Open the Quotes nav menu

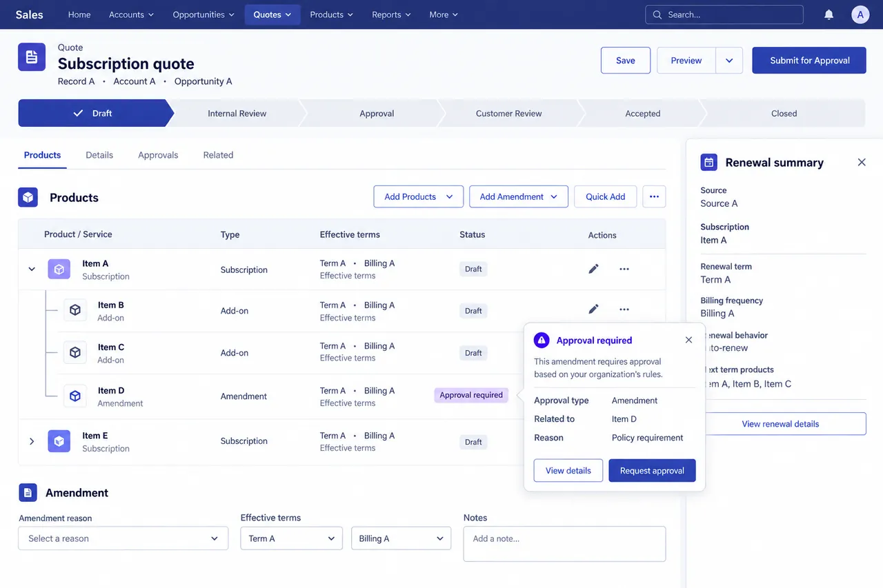click(x=272, y=14)
